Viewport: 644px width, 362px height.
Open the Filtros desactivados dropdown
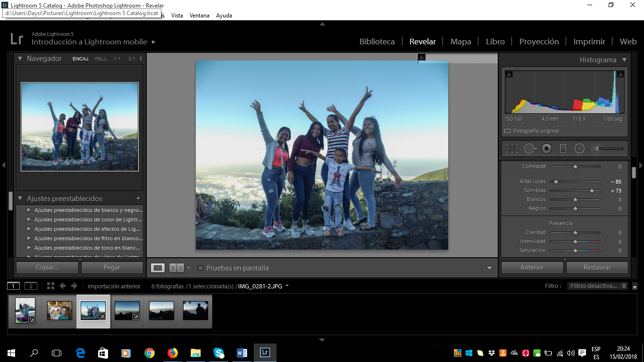[597, 286]
